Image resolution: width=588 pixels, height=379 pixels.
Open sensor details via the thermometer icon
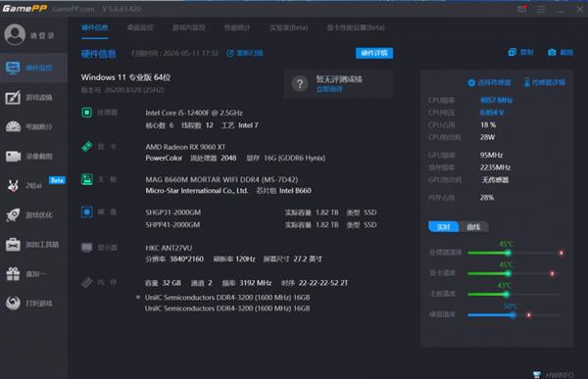click(527, 82)
